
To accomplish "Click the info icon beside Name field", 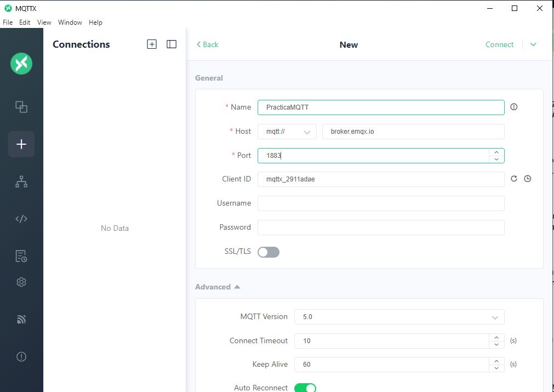I will (513, 107).
